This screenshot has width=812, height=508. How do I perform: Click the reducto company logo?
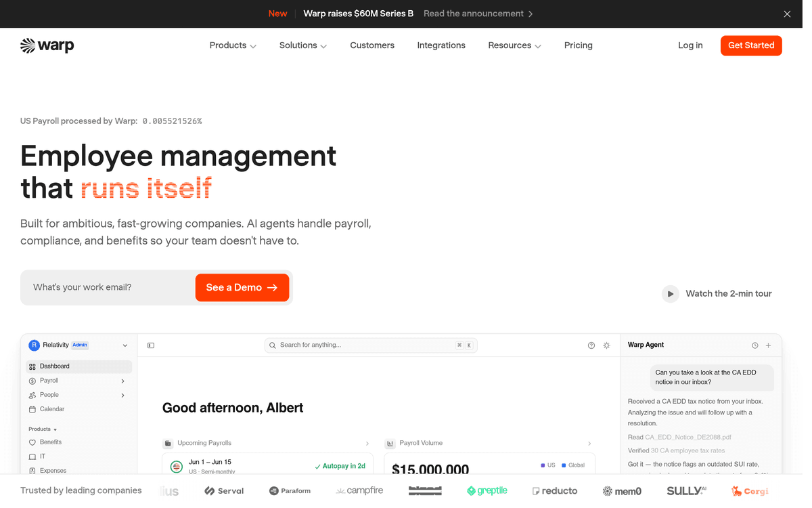click(555, 491)
